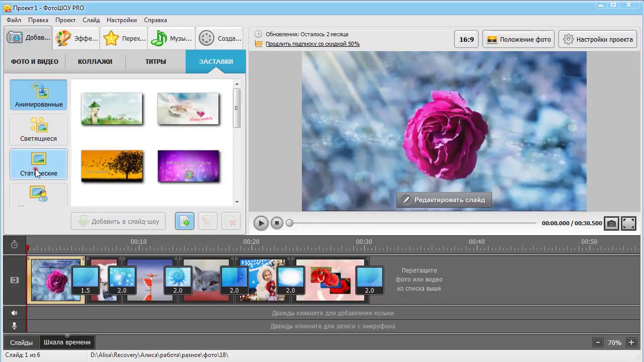Open the 16:9 aspect ratio selector
Screen dimensions: 644x362
pos(466,39)
